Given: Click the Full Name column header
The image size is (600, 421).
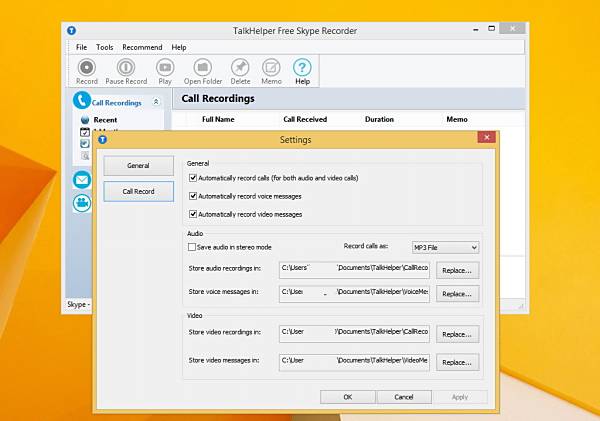Looking at the screenshot, I should (x=218, y=119).
